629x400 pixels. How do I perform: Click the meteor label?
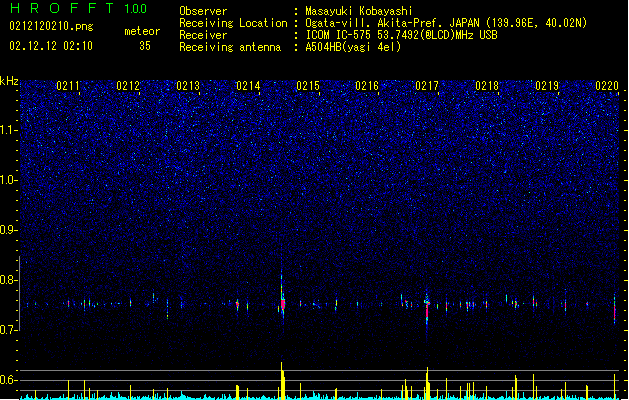point(142,31)
